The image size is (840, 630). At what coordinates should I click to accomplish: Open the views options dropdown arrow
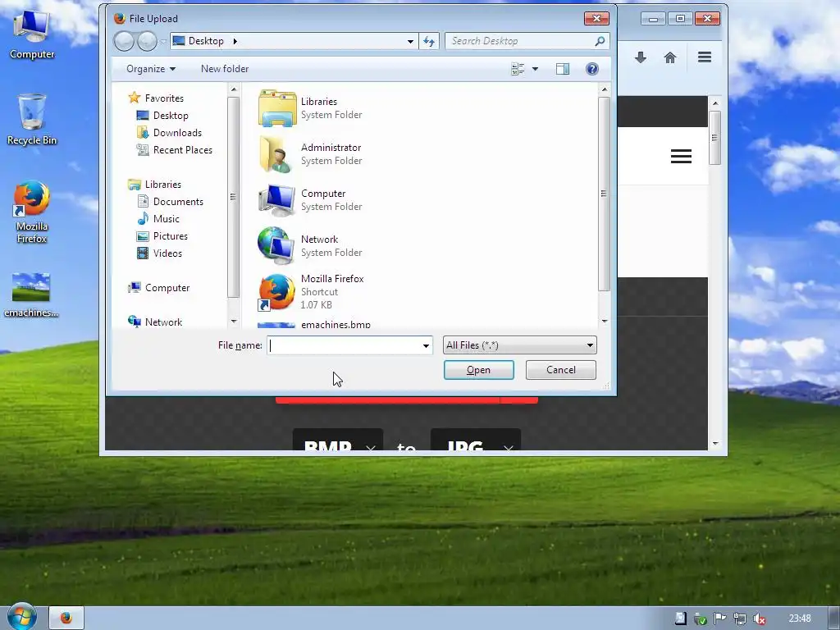coord(535,69)
